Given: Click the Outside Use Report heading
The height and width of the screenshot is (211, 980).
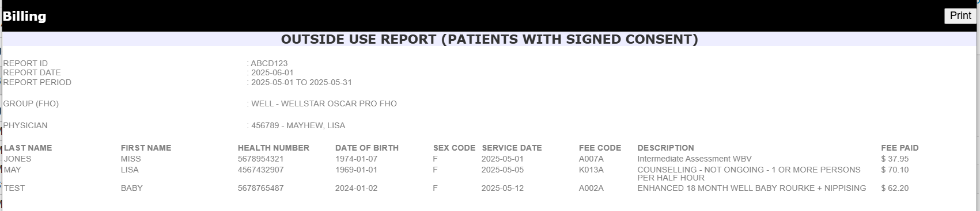Looking at the screenshot, I should (x=490, y=39).
